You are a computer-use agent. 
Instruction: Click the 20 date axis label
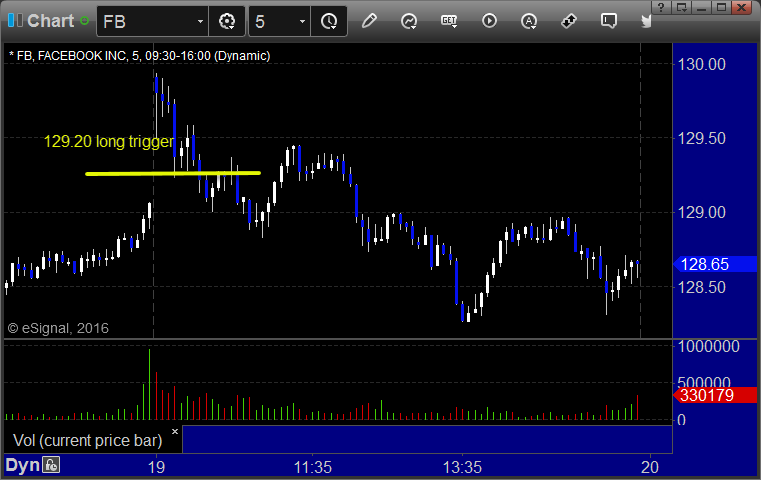(x=650, y=467)
